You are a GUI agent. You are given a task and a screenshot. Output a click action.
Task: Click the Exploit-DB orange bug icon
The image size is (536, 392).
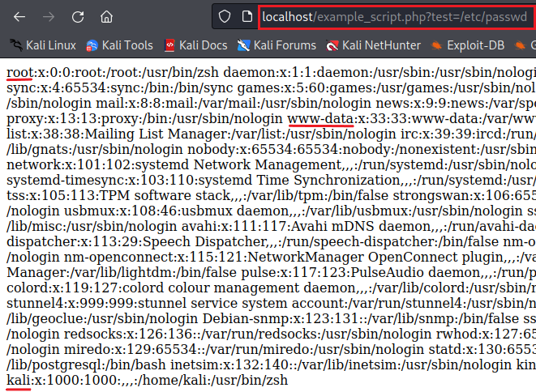[436, 45]
